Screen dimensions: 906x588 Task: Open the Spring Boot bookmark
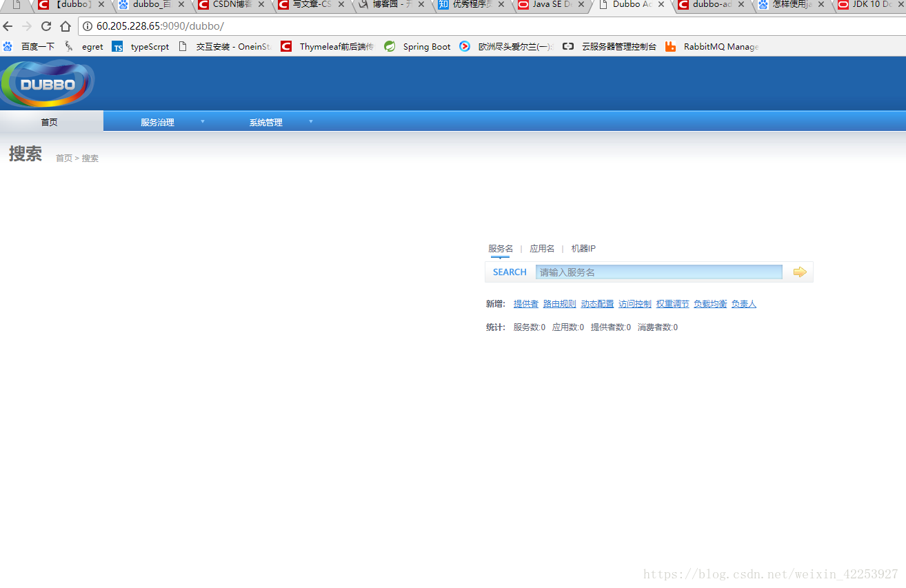tap(418, 47)
